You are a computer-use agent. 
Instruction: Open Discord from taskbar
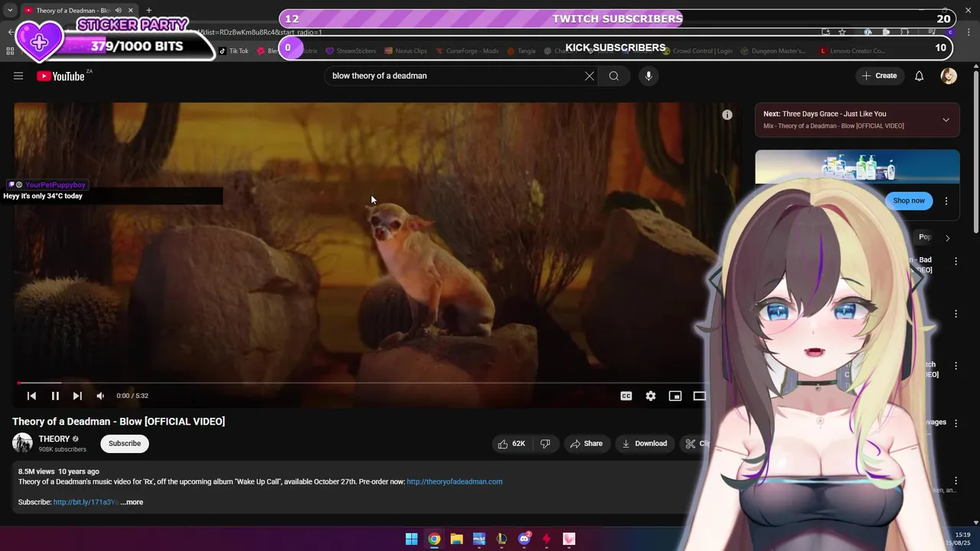point(524,539)
